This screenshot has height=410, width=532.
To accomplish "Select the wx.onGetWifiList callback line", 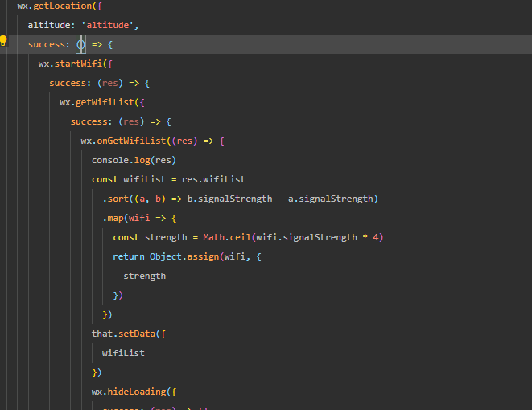I will tap(152, 141).
